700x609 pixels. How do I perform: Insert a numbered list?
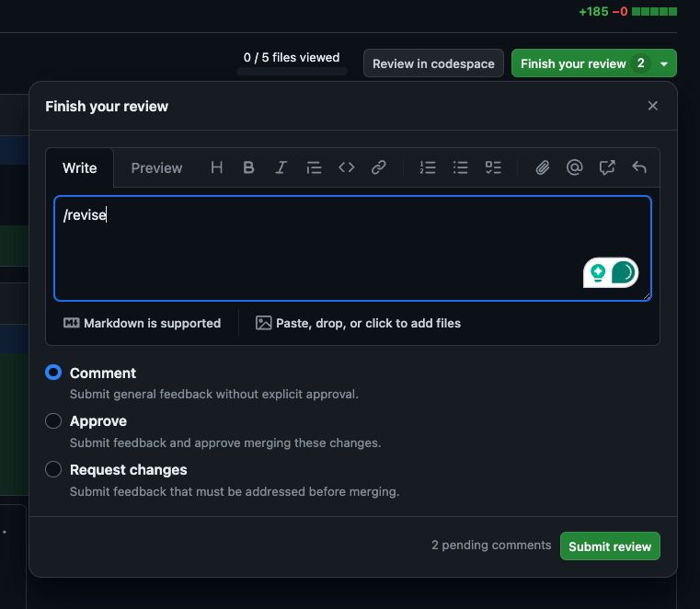(428, 167)
